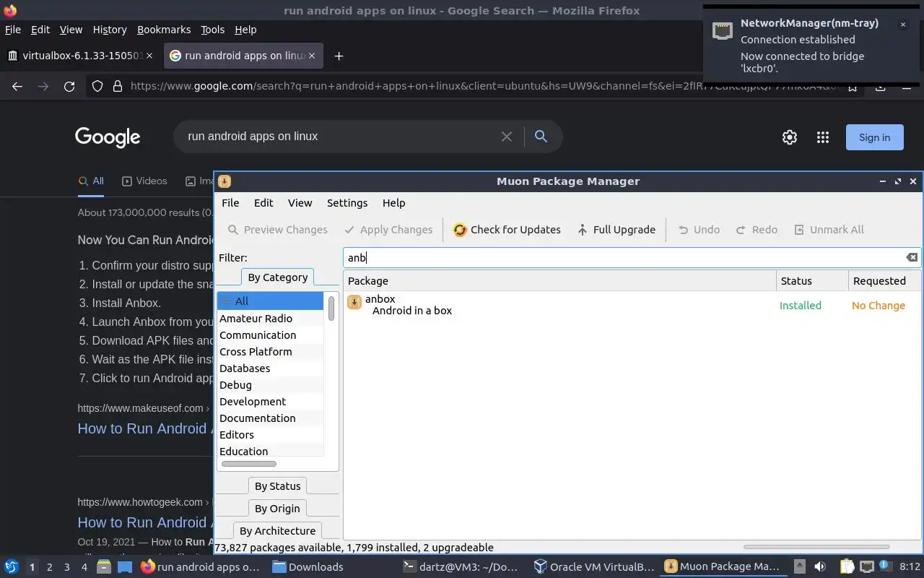Screen dimensions: 924x578
Task: Select the Databases category
Action: pyautogui.click(x=270, y=368)
